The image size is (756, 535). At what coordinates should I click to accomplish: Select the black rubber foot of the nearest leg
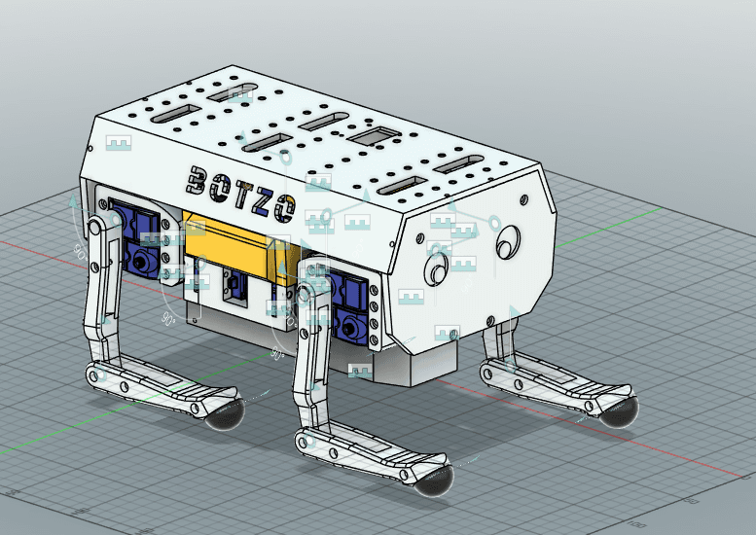point(434,481)
